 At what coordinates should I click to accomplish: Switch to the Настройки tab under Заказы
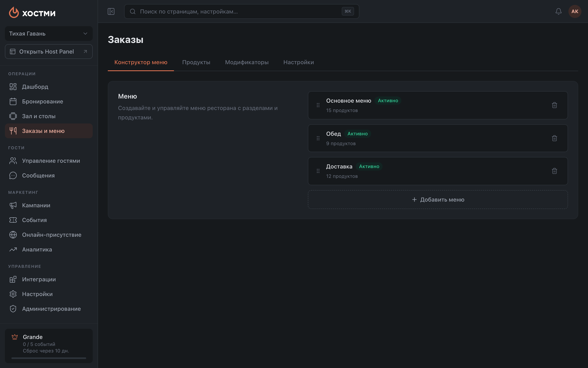click(x=298, y=62)
